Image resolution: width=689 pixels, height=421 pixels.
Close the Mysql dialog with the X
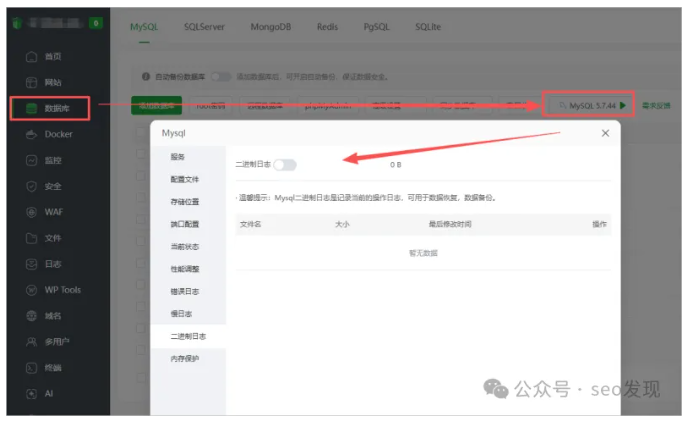[x=605, y=133]
